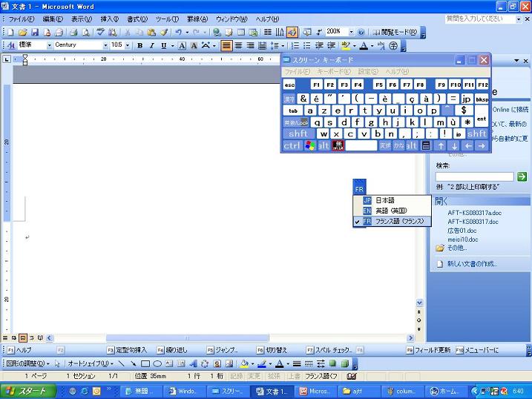Open the 編集 menu in Word

click(x=53, y=19)
